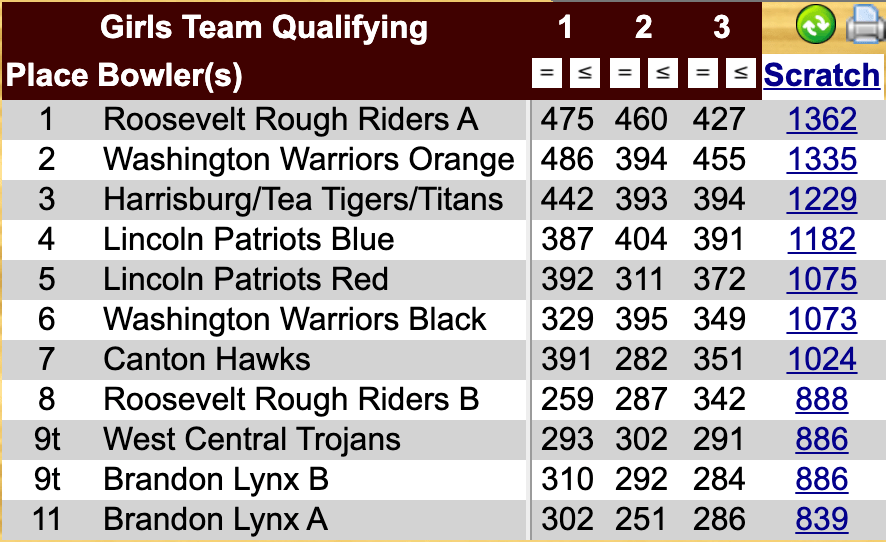Select the Canton Hawks team name

point(207,360)
